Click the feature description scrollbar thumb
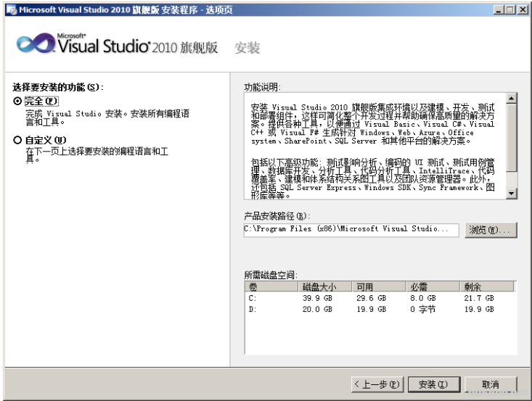The width and height of the screenshot is (532, 401). pos(511,138)
